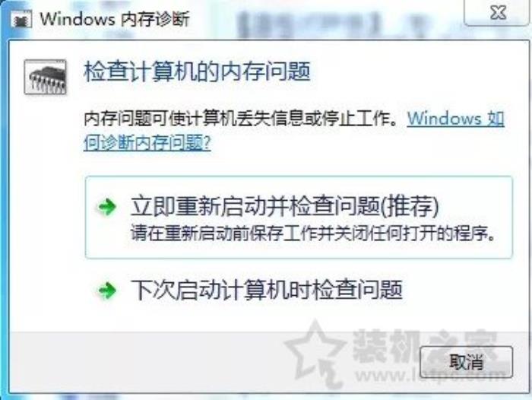Click the 何诊断内存问题? link line
532x400 pixels.
[x=147, y=143]
